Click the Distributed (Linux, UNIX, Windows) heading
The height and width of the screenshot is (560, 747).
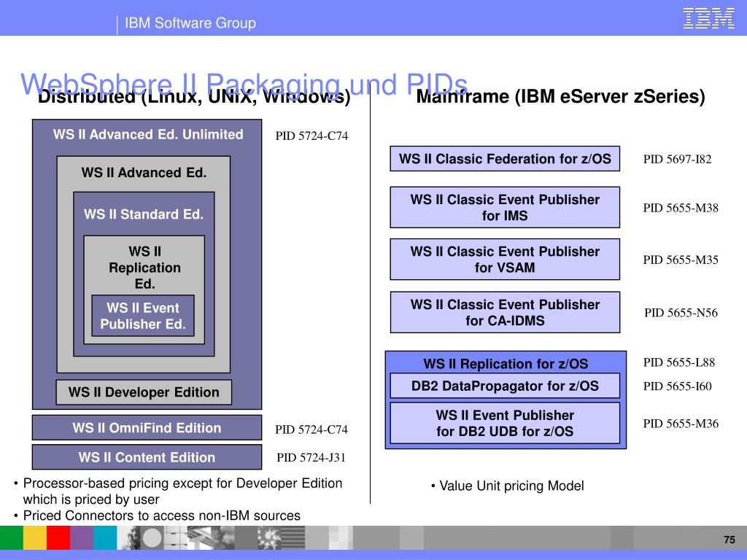pyautogui.click(x=194, y=97)
